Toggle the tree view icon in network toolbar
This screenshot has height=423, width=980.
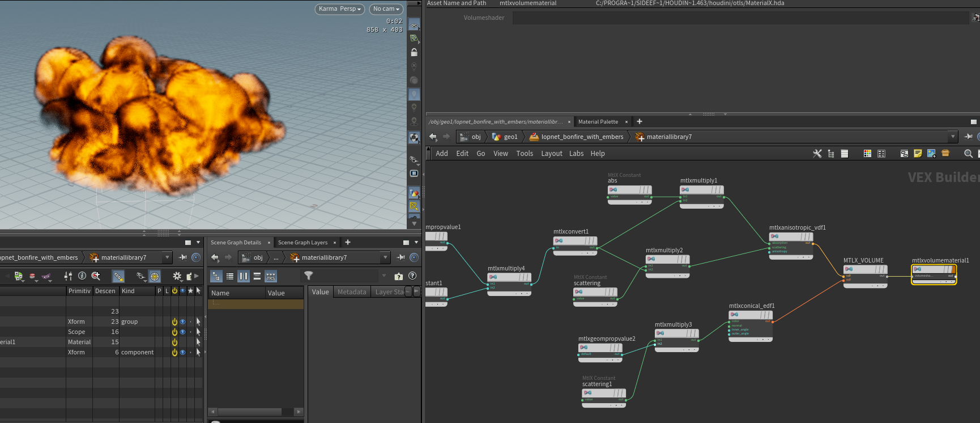(831, 154)
